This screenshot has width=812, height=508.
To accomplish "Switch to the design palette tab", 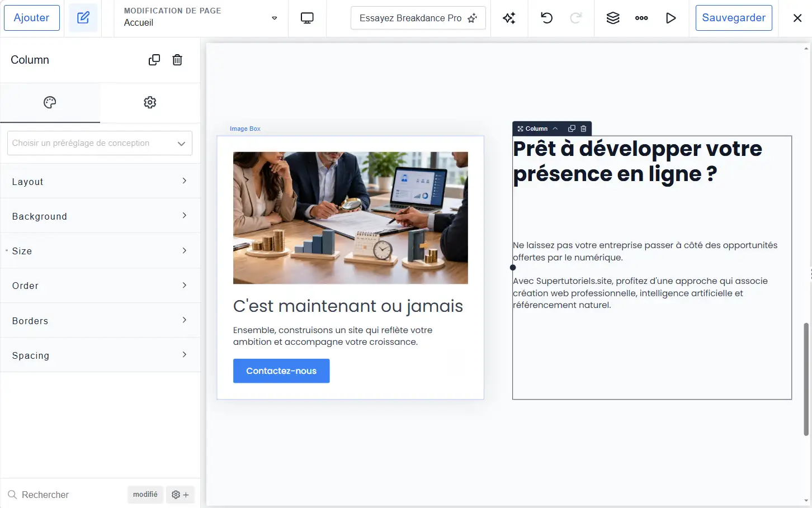I will 50,102.
